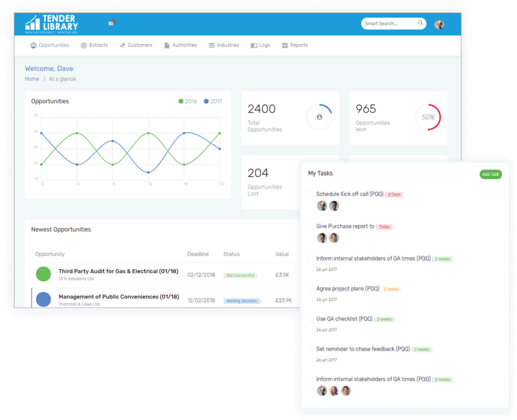Click the Authorities document icon
The width and height of the screenshot is (517, 420).
167,45
